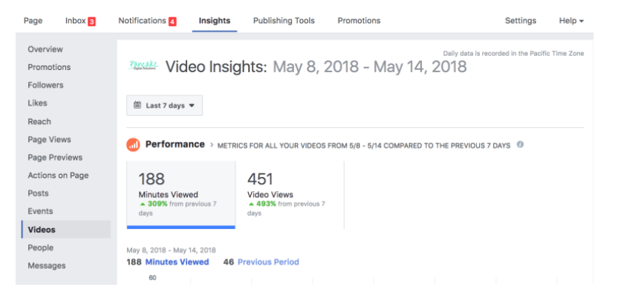This screenshot has width=644, height=299.
Task: Click the calendar icon in the date range button
Action: [137, 106]
